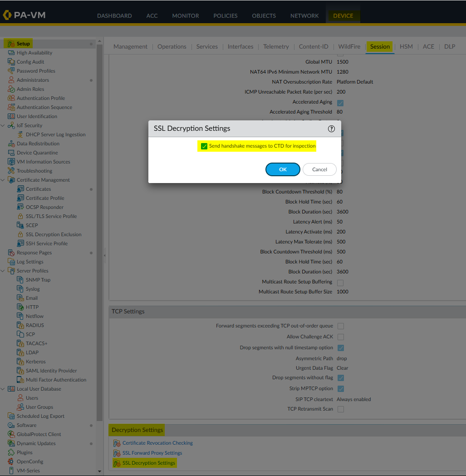
Task: Open Certificate Revocation Checking link
Action: [157, 443]
